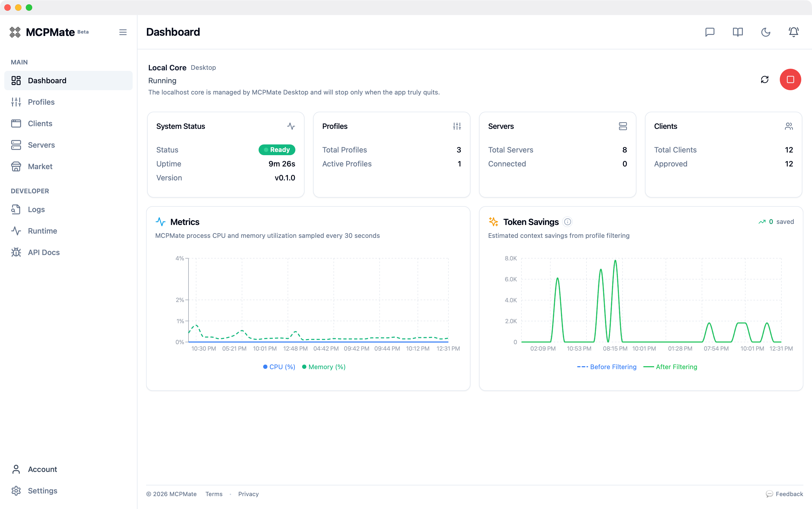The height and width of the screenshot is (509, 812).
Task: Toggle Before Filtering legend entry
Action: 607,367
